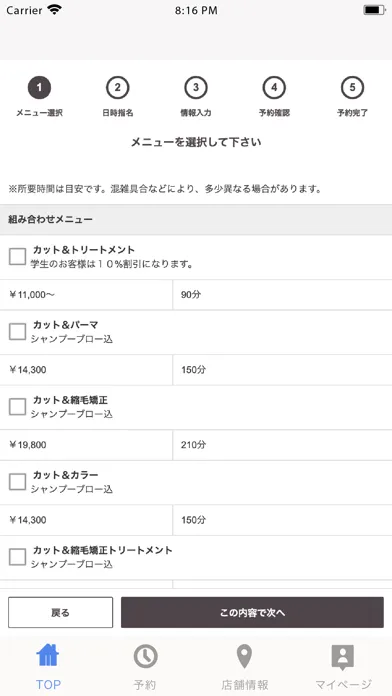The height and width of the screenshot is (696, 392).
Task: Check the カット&縮毛矯正トリートメント checkbox
Action: [17, 557]
